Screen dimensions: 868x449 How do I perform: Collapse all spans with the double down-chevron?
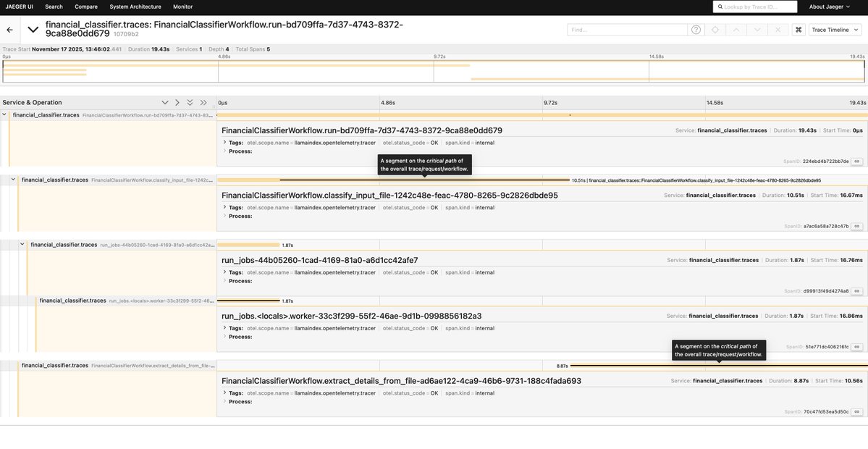[190, 102]
